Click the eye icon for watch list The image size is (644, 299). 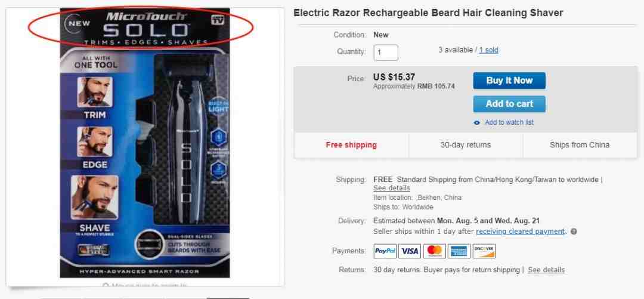(x=477, y=122)
